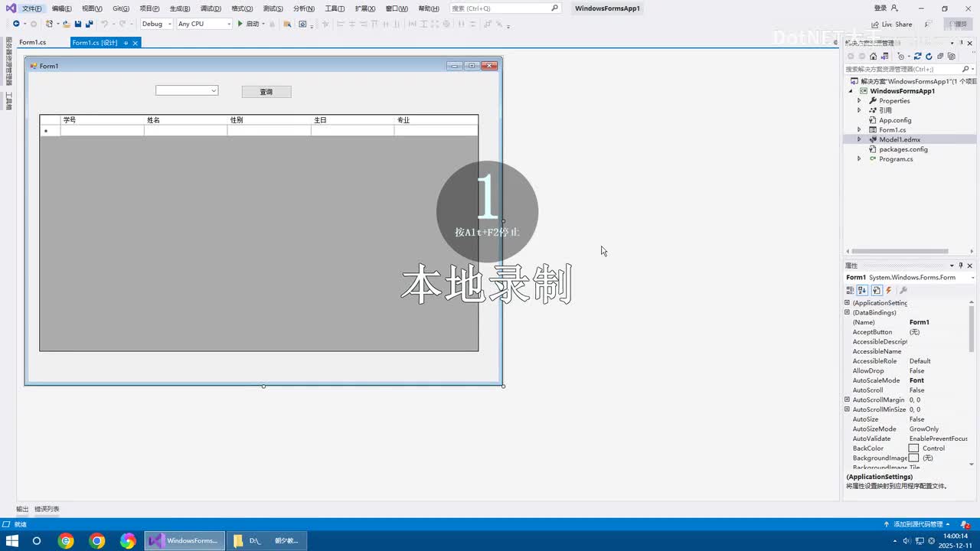The image size is (980, 551).
Task: Open the combo box on the Form1 designer
Action: (x=187, y=90)
